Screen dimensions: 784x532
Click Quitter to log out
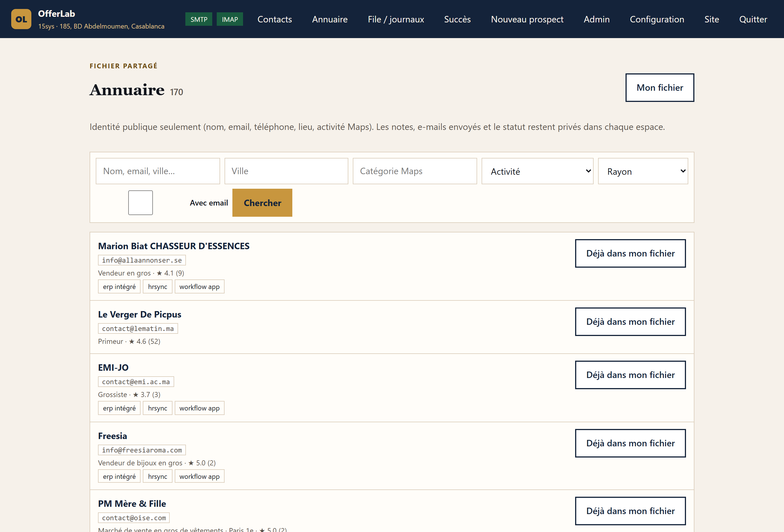point(753,19)
